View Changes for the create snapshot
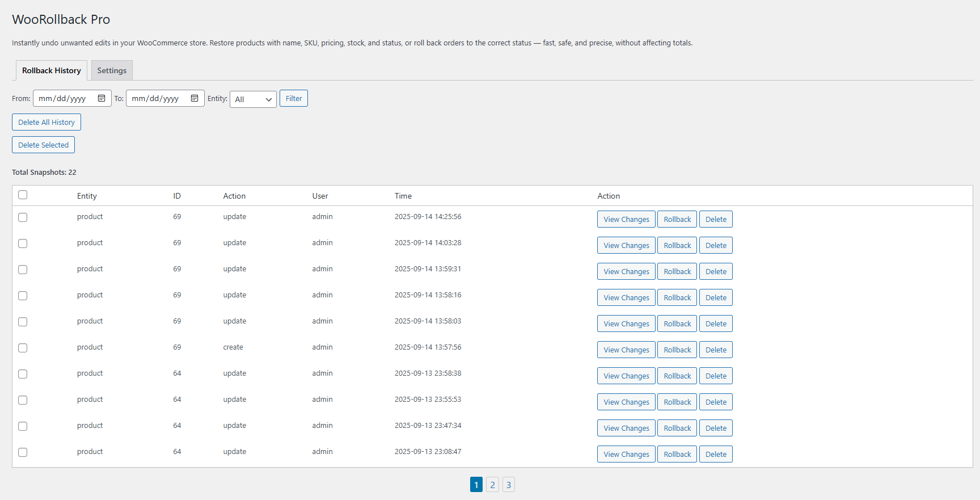 [x=626, y=350]
